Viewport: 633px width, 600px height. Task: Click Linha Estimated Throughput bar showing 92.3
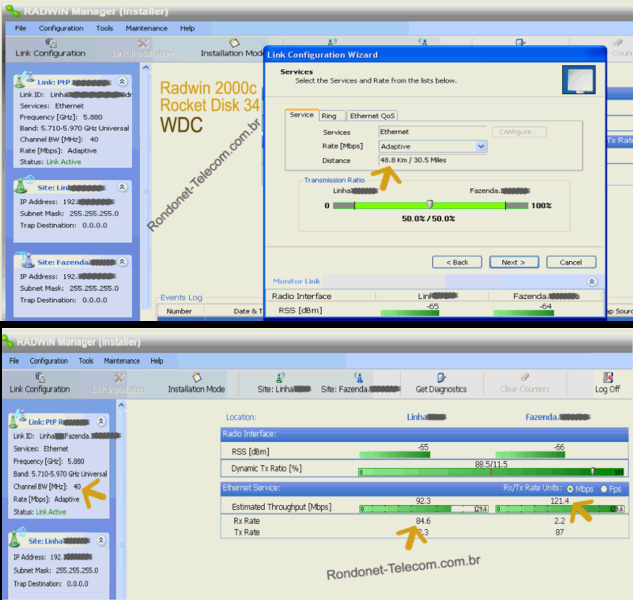tap(424, 509)
